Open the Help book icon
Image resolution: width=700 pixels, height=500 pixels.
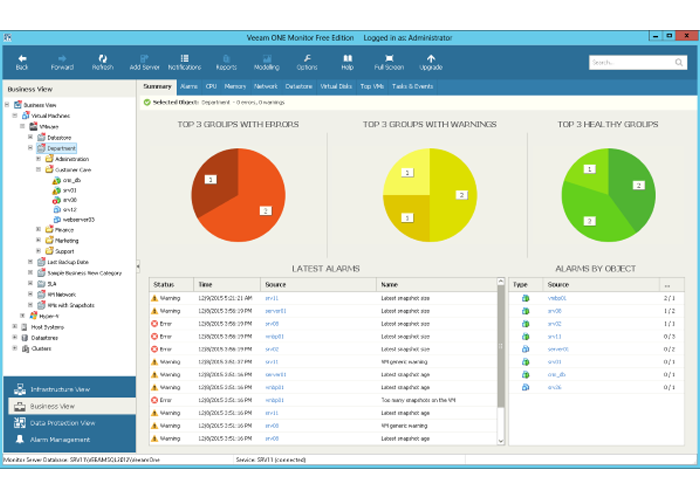coord(347,62)
